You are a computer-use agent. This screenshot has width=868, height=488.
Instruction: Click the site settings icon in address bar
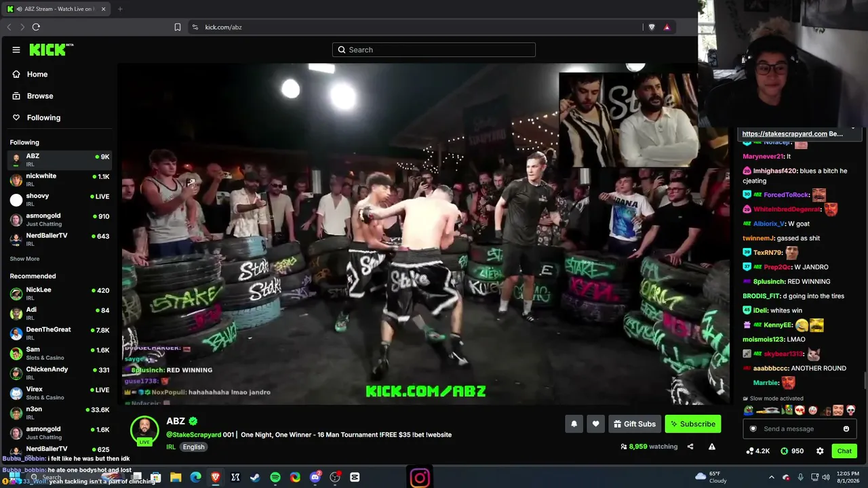coord(195,27)
